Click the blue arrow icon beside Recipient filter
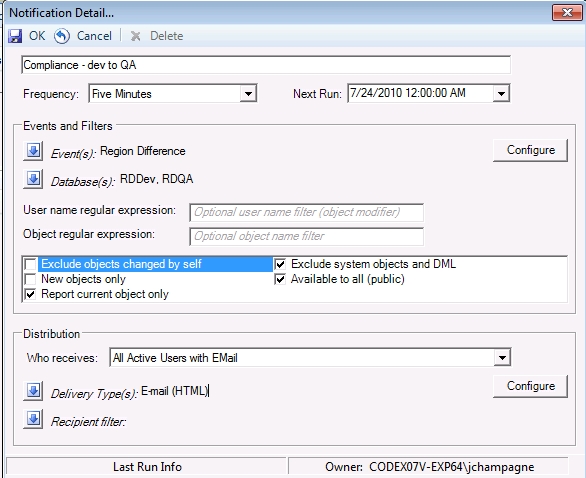Image resolution: width=586 pixels, height=478 pixels. [33, 419]
